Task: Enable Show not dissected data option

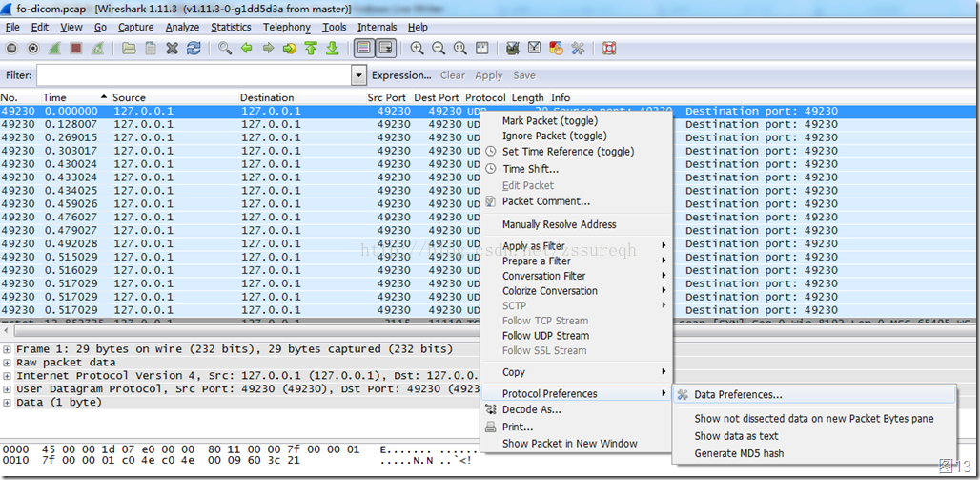Action: (814, 419)
